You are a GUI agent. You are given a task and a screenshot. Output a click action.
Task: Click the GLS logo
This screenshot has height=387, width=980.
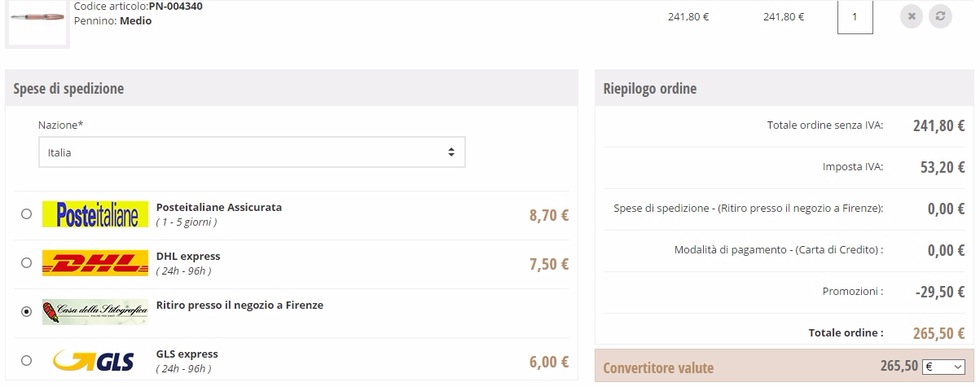point(94,361)
